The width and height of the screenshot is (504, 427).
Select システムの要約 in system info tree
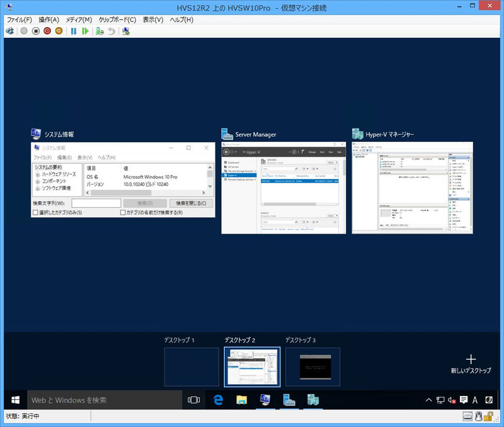tap(49, 168)
